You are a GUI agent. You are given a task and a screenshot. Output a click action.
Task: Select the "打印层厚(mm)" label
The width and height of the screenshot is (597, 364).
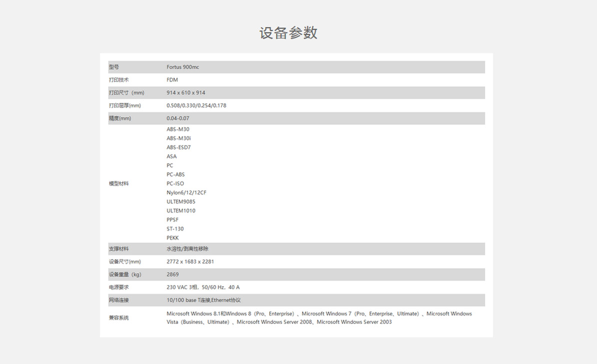125,106
